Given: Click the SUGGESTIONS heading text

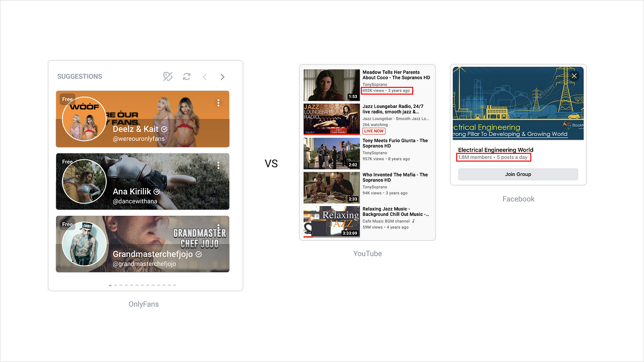Looking at the screenshot, I should 80,77.
